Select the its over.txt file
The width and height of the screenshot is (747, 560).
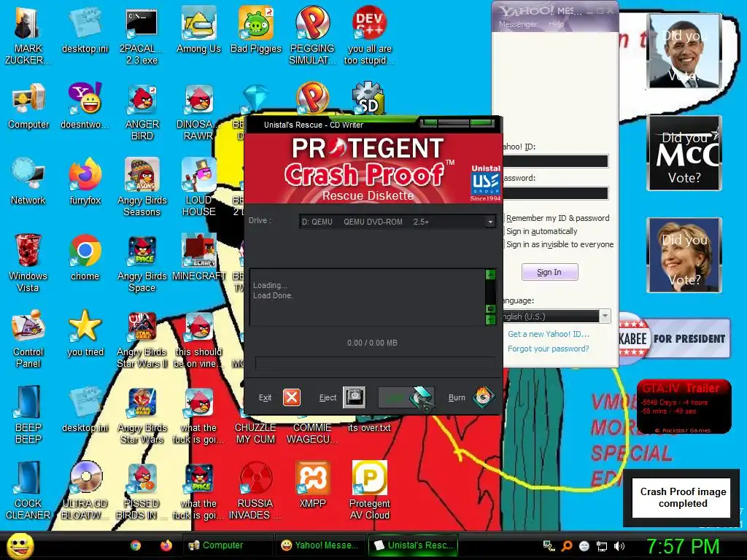(369, 427)
